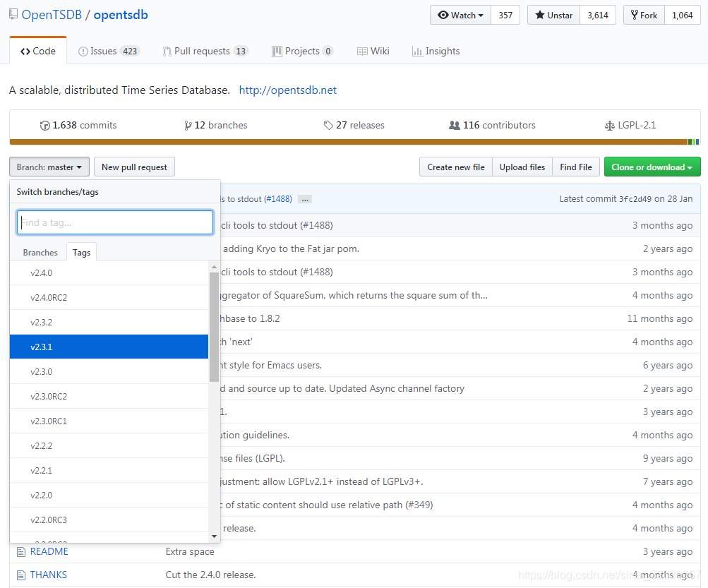
Task: Open the 27 releases link
Action: click(354, 125)
